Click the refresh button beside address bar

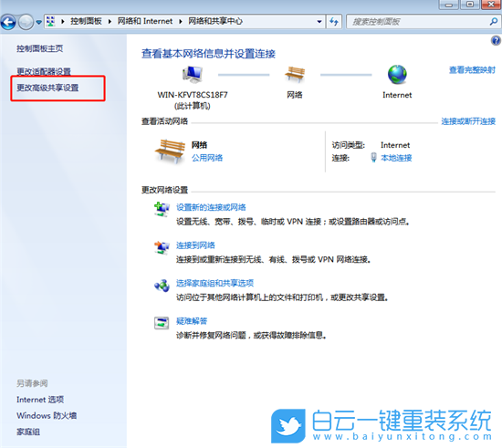[x=334, y=22]
